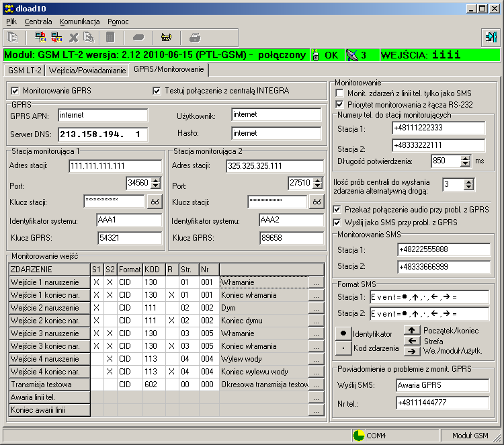504x445 pixels.
Task: Click the grey oval toolbar icon
Action: tap(138, 38)
